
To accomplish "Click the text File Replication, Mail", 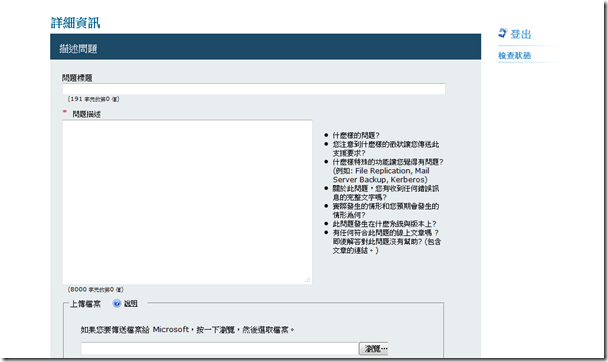I will pos(392,171).
